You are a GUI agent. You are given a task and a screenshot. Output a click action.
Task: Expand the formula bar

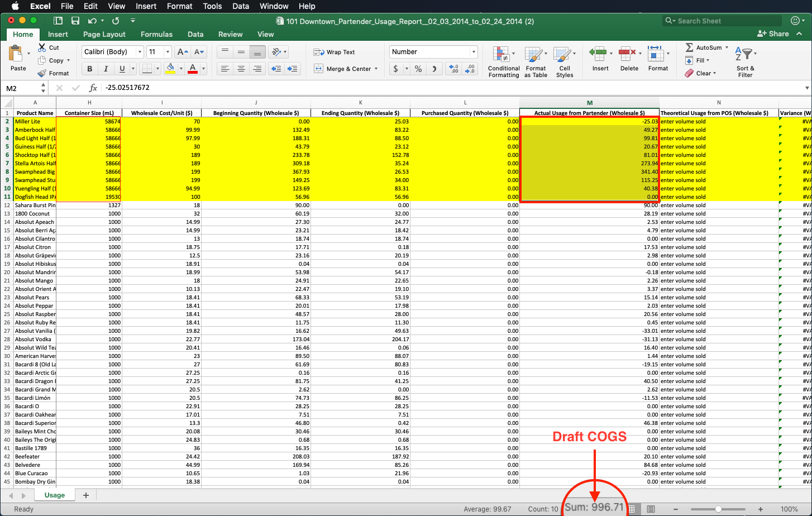806,88
